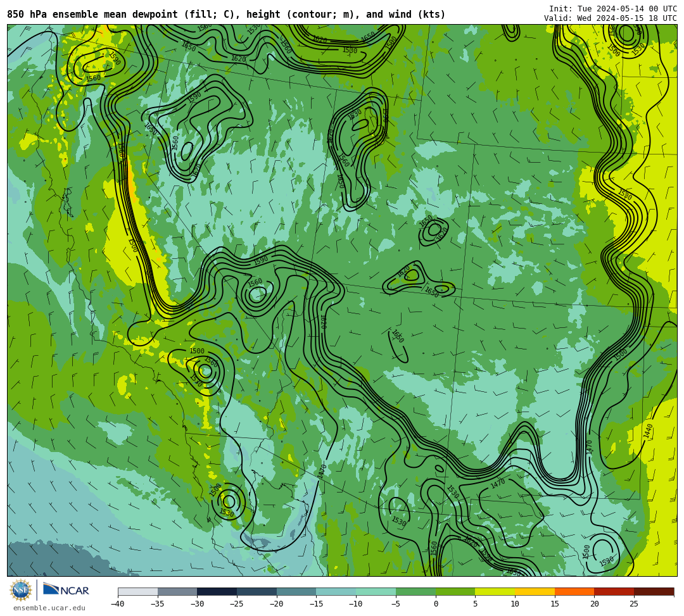
Task: Click the ensemble.ucar.edu text
Action: [x=49, y=608]
